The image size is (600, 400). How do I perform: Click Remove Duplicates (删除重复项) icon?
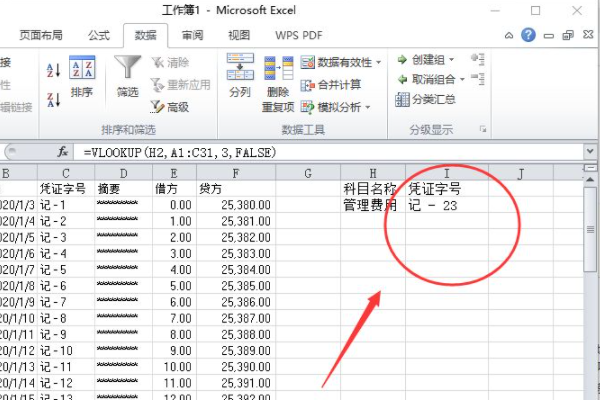[x=277, y=78]
